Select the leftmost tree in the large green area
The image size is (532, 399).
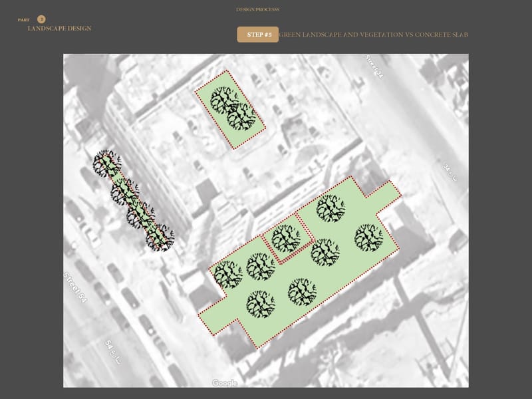click(x=227, y=275)
